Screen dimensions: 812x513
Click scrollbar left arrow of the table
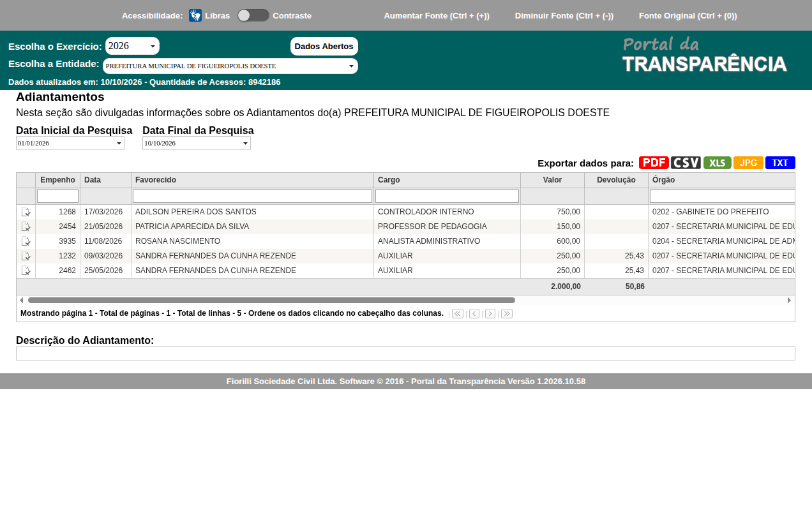pos(21,300)
